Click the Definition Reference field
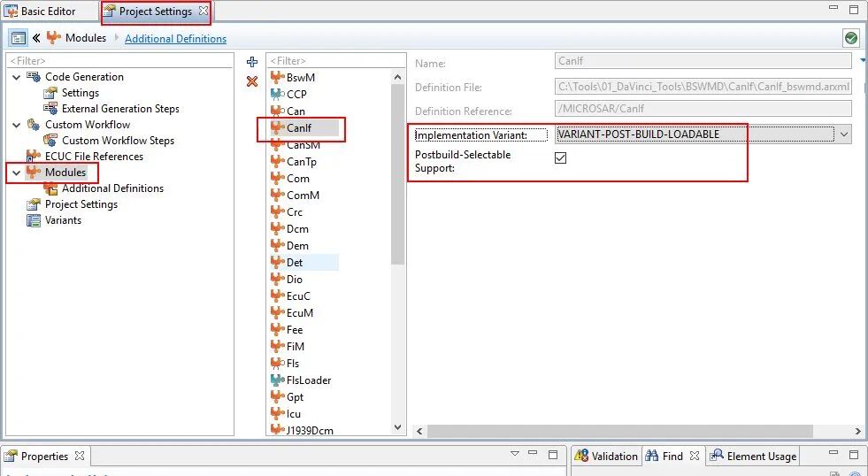 (703, 109)
